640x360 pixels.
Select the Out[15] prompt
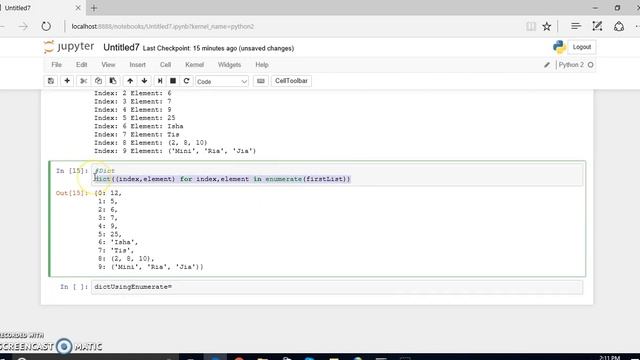tap(72, 193)
